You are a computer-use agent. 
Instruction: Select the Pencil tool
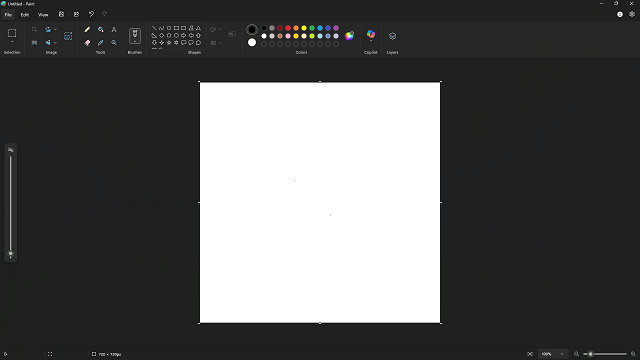pyautogui.click(x=87, y=29)
